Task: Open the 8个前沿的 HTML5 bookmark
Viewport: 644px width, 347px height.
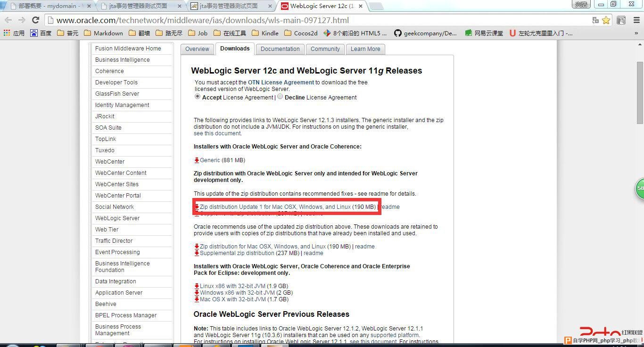Action: click(x=355, y=33)
